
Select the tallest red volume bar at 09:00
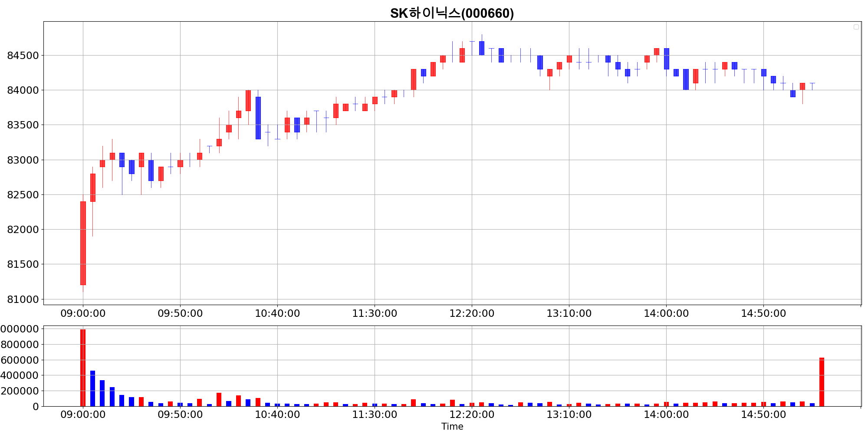pos(83,368)
